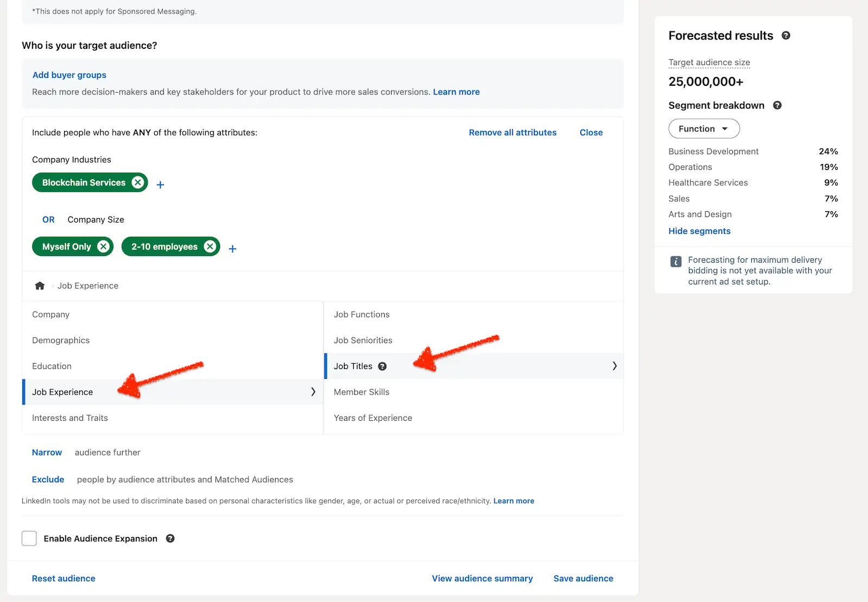Show Segment breakdown help tooltip
The width and height of the screenshot is (868, 602).
pyautogui.click(x=777, y=105)
